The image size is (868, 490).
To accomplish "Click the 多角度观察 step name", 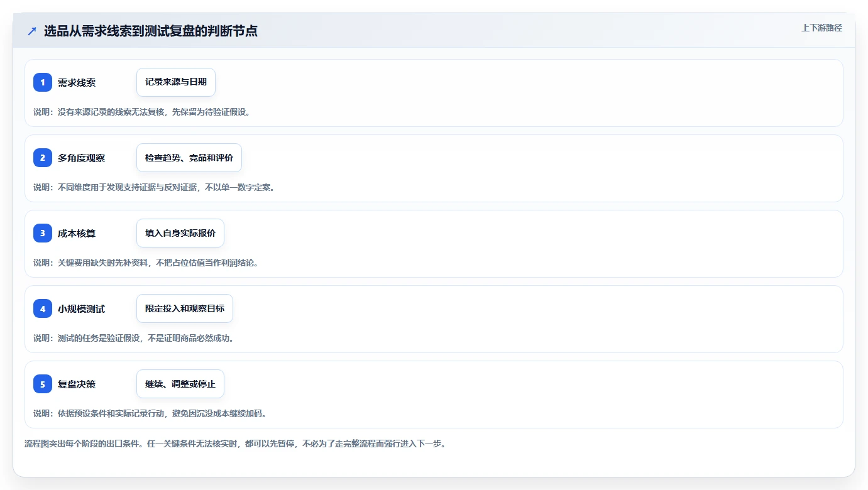I will (81, 158).
